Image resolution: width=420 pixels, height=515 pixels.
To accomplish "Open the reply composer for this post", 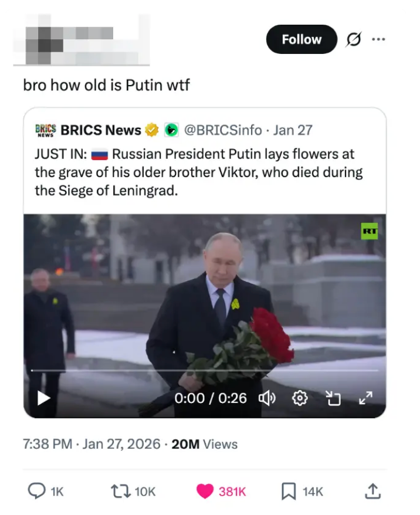I will [x=36, y=492].
